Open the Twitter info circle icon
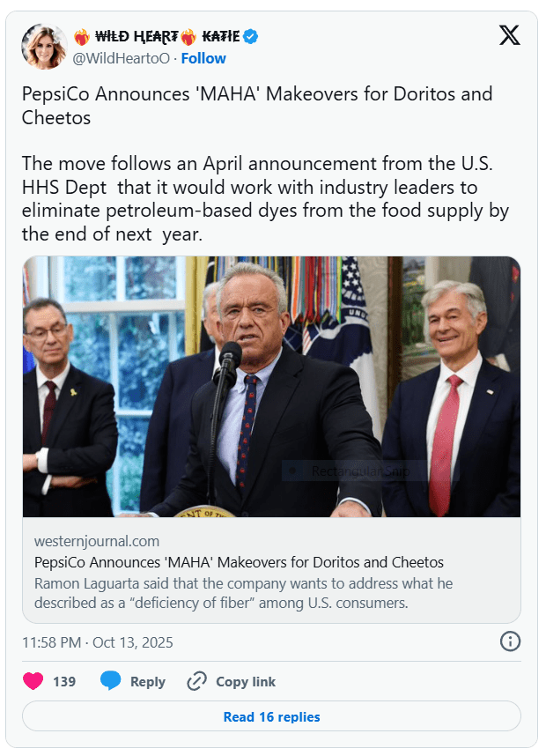This screenshot has width=546, height=756. [510, 641]
